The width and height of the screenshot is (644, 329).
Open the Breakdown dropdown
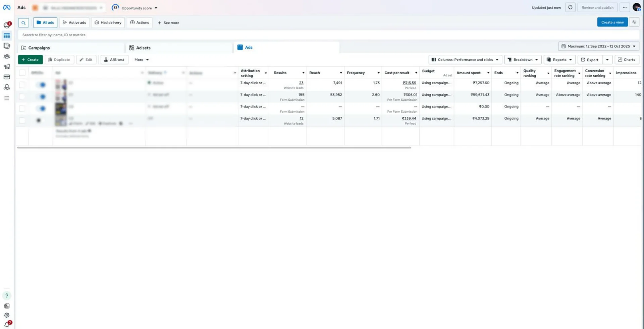click(x=523, y=60)
